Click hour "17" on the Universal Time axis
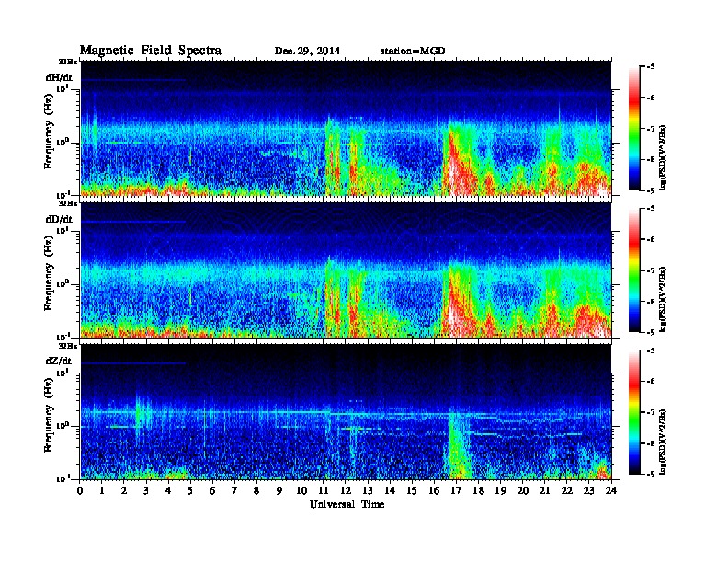 click(457, 491)
